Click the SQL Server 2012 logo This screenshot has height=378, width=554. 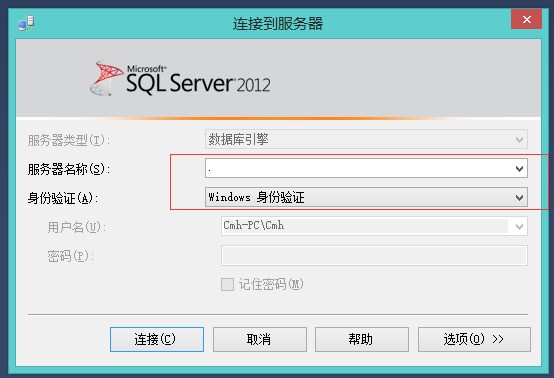tap(180, 78)
